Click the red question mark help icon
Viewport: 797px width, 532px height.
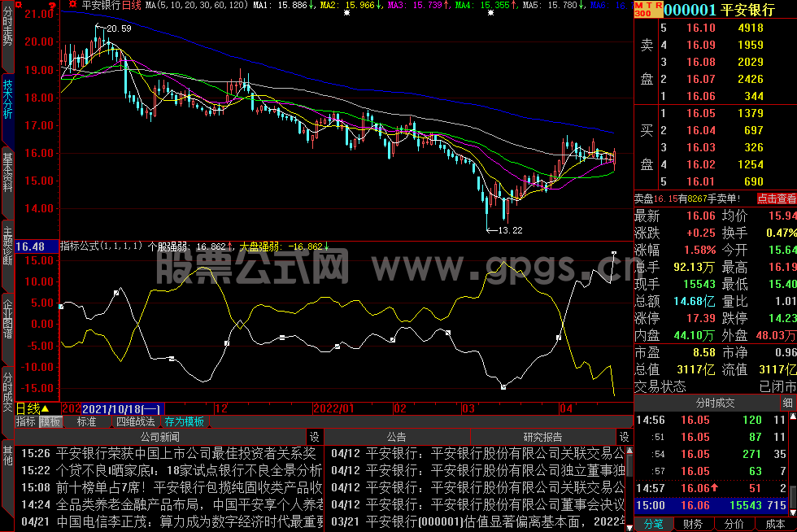pos(52,5)
